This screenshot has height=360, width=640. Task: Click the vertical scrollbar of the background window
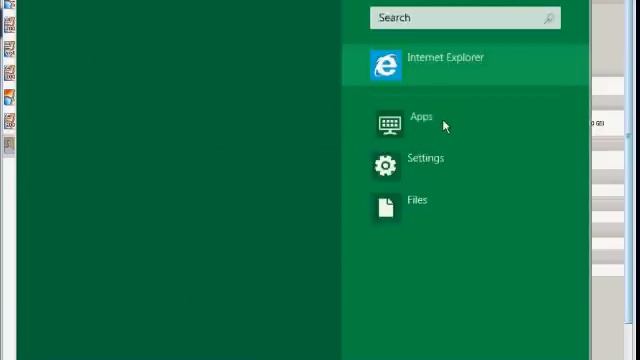(x=628, y=163)
